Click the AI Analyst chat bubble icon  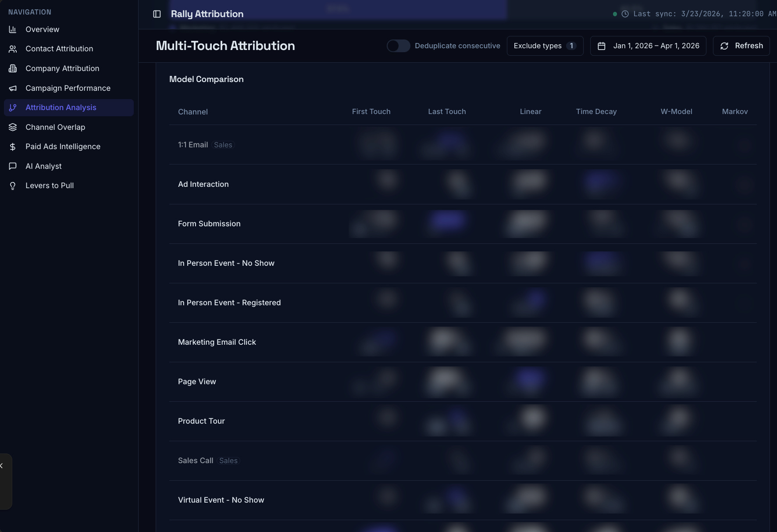point(13,166)
